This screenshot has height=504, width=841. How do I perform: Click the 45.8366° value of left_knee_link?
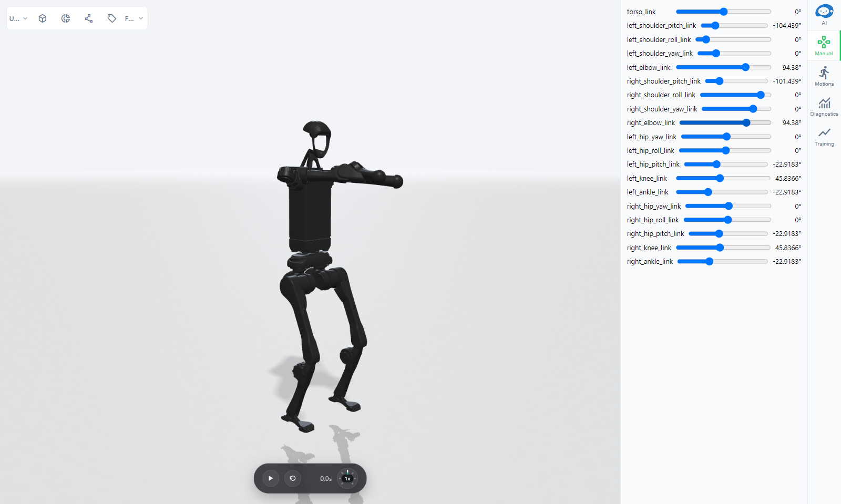coord(788,178)
